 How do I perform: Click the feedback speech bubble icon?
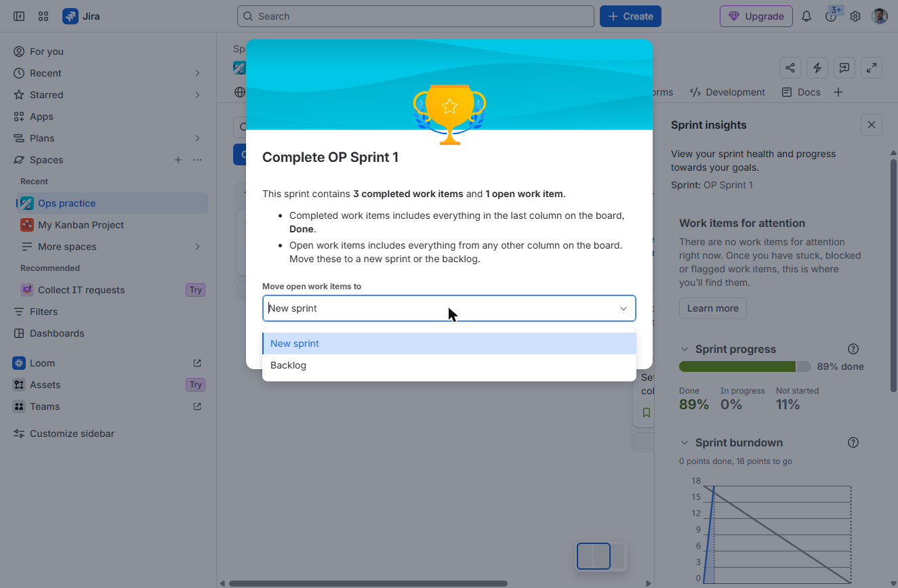(844, 68)
